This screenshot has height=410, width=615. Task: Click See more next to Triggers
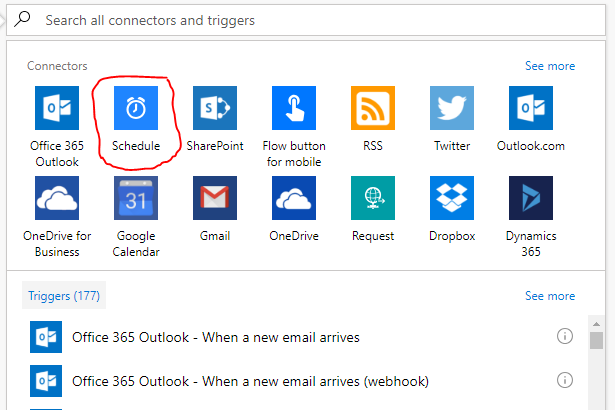(550, 296)
